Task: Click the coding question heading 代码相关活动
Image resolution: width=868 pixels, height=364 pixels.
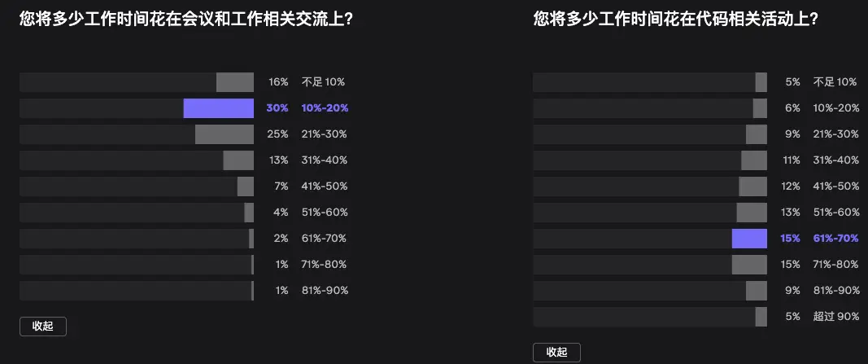Action: (675, 20)
